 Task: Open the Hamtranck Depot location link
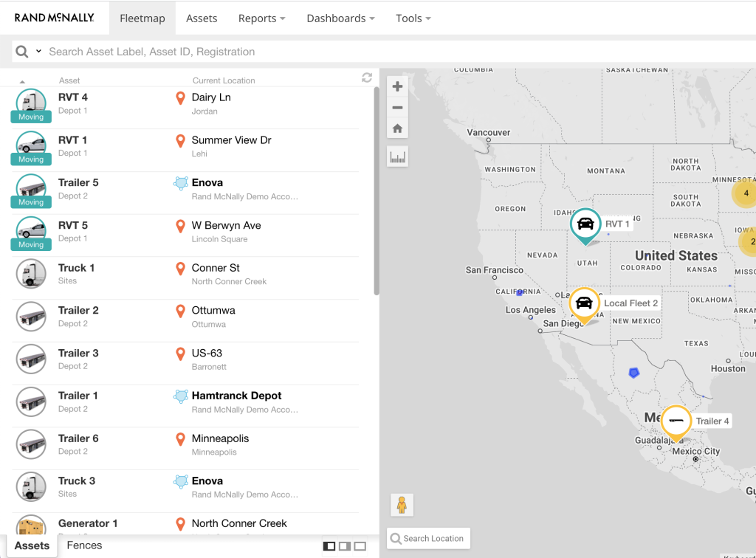point(236,396)
